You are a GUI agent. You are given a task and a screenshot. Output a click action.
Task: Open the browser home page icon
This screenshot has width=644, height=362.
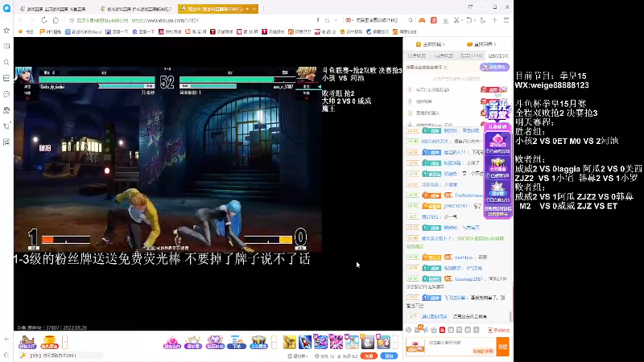pos(56,20)
